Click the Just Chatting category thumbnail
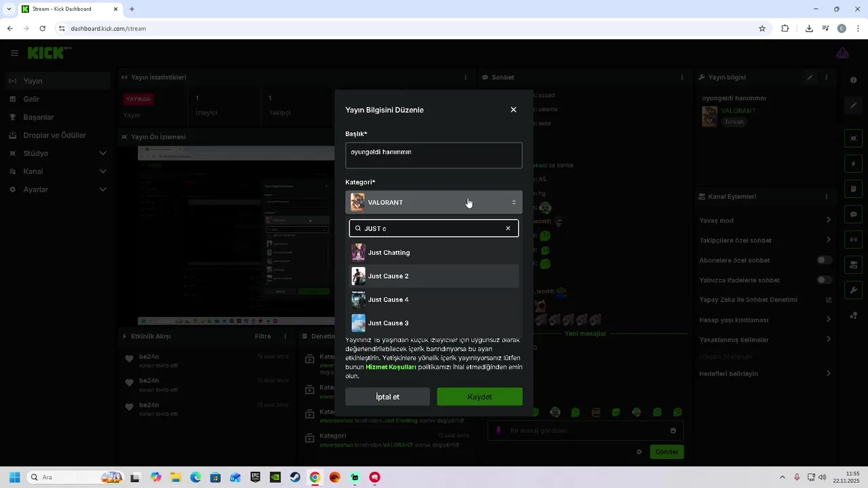 (358, 253)
